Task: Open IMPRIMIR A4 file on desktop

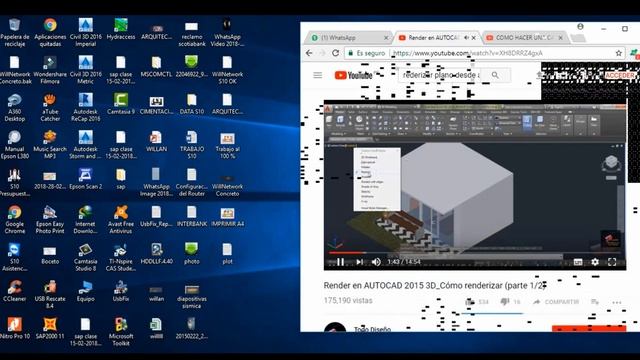Action: point(227,216)
